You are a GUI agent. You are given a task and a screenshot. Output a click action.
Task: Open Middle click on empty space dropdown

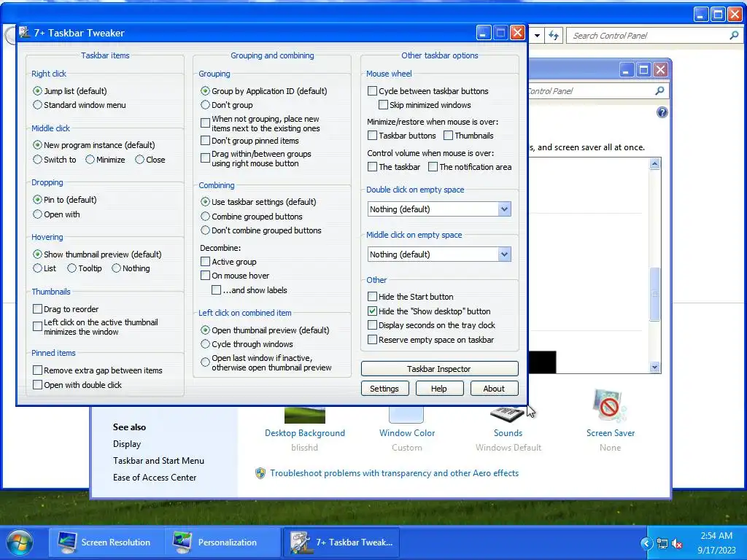pyautogui.click(x=438, y=254)
